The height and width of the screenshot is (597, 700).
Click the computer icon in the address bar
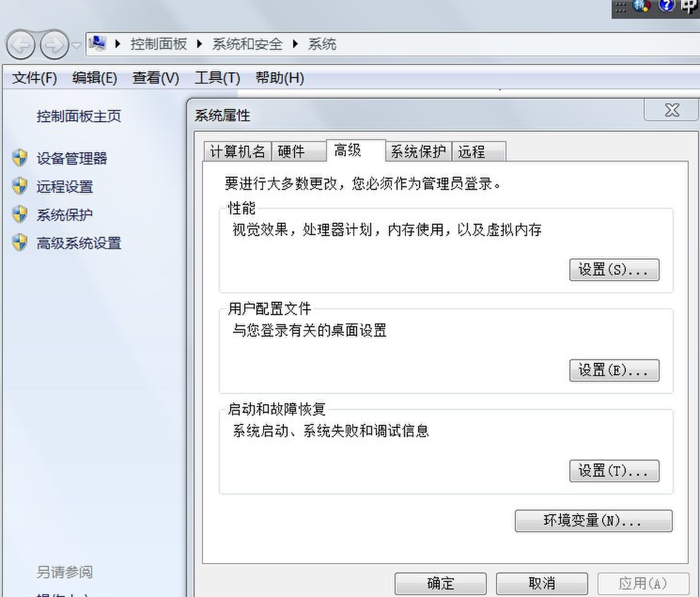tap(96, 43)
